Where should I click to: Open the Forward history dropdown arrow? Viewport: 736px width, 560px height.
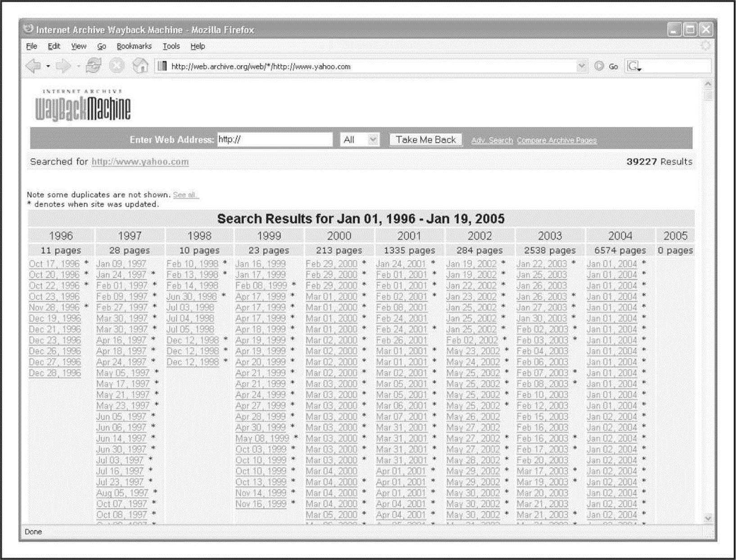[78, 66]
